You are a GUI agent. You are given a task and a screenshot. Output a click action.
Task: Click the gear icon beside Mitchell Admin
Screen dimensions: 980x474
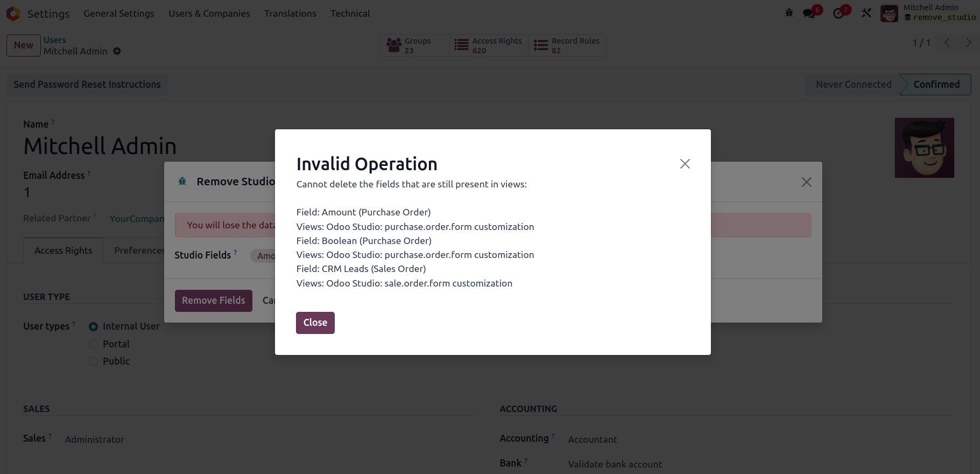pyautogui.click(x=117, y=51)
